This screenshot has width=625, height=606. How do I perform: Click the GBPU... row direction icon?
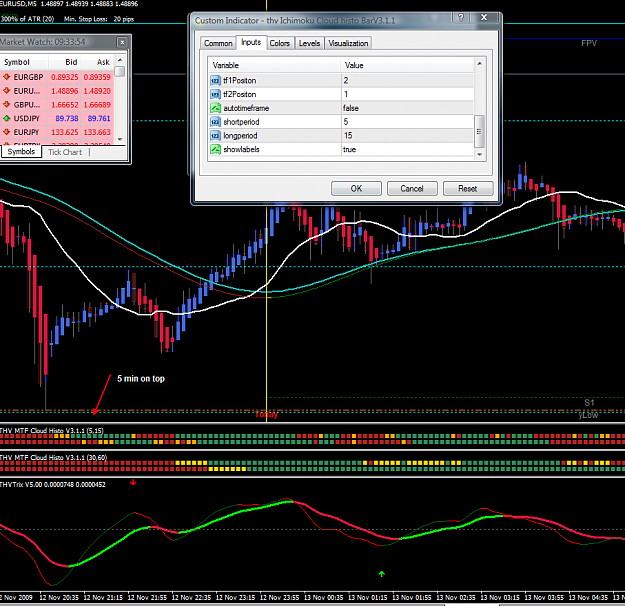point(6,104)
